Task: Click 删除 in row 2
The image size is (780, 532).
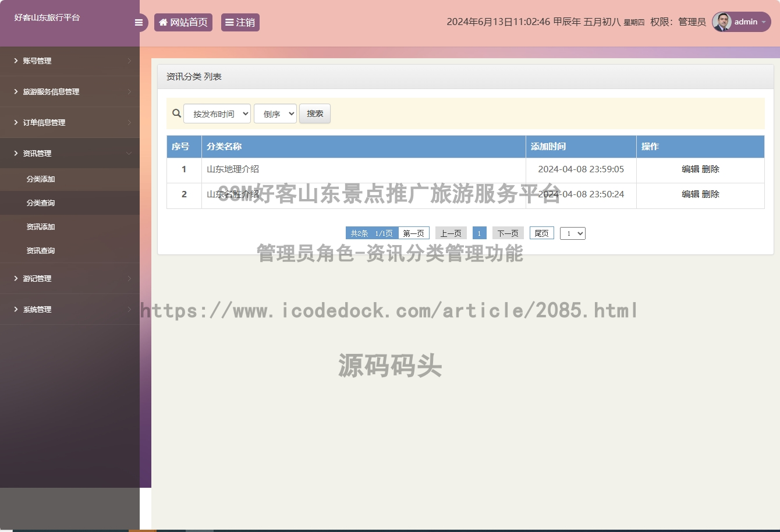Action: (x=711, y=194)
